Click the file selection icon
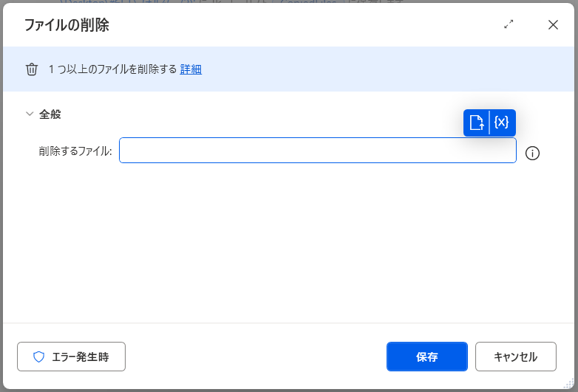This screenshot has width=578, height=392. click(x=477, y=123)
